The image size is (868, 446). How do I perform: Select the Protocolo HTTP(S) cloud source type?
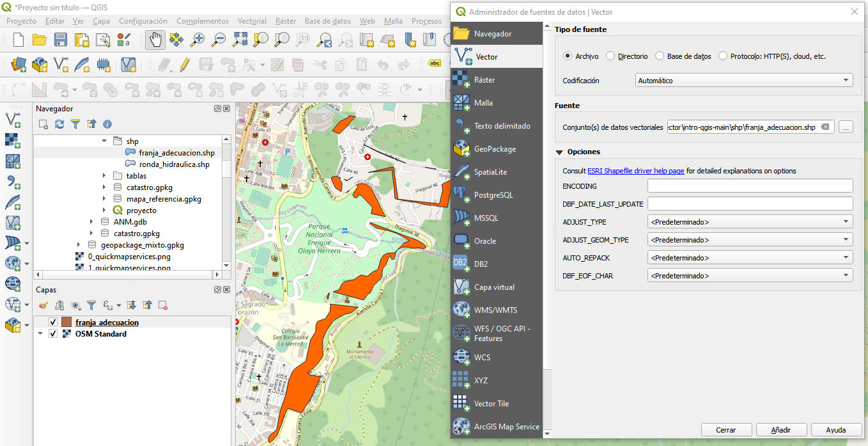723,56
